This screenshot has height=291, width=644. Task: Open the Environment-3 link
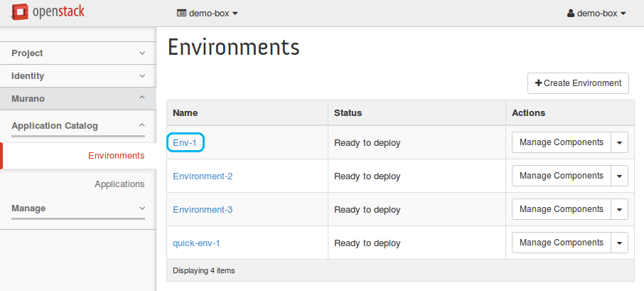pyautogui.click(x=203, y=210)
